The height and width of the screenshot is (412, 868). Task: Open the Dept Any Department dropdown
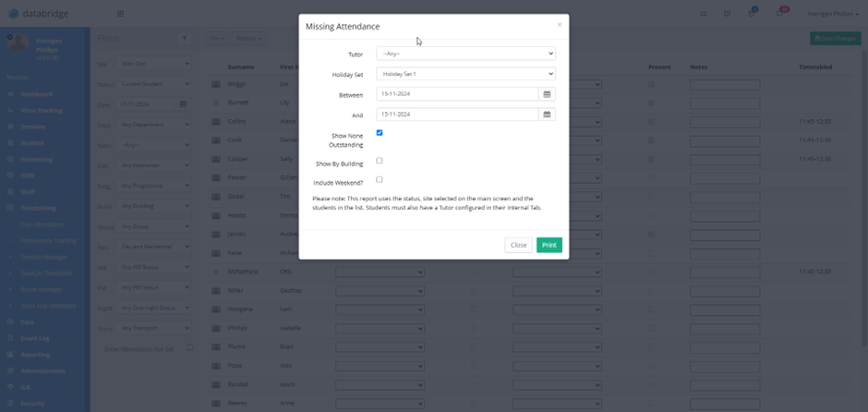click(153, 125)
